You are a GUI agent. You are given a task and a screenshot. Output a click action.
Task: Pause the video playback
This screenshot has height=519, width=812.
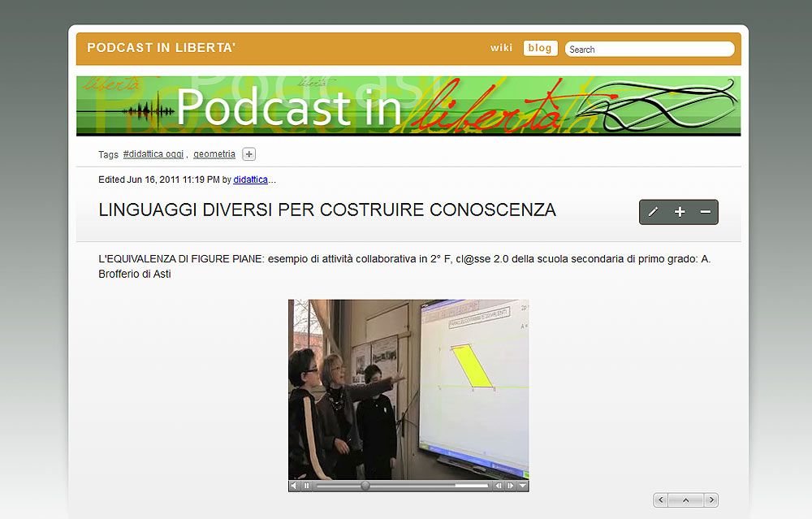pos(306,486)
